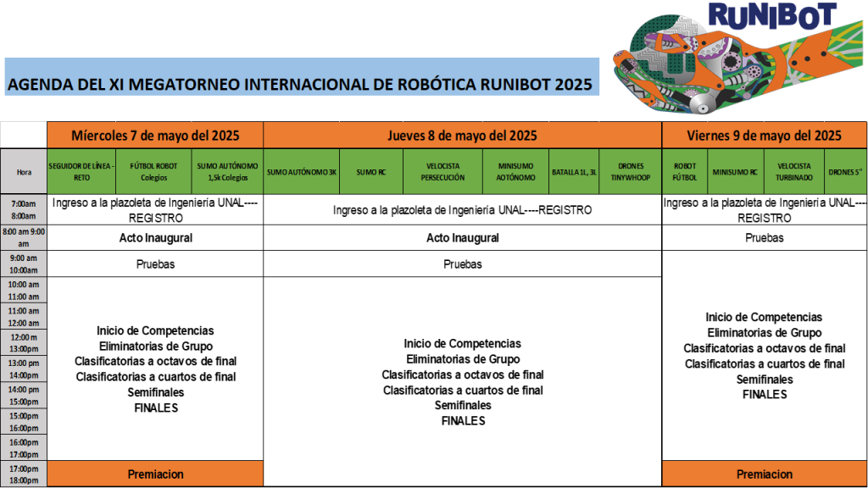Click the '10:00 am 11:00 am' time slot
The height and width of the screenshot is (488, 868).
(x=24, y=291)
